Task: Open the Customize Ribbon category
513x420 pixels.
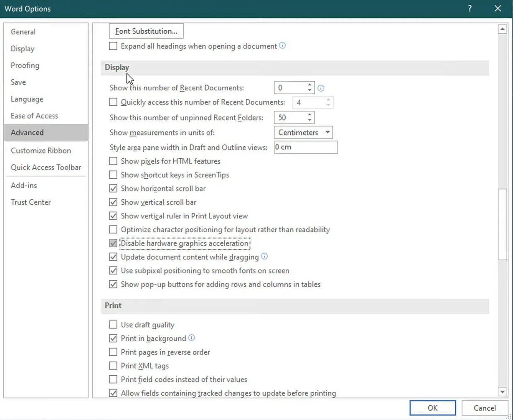Action: [41, 151]
